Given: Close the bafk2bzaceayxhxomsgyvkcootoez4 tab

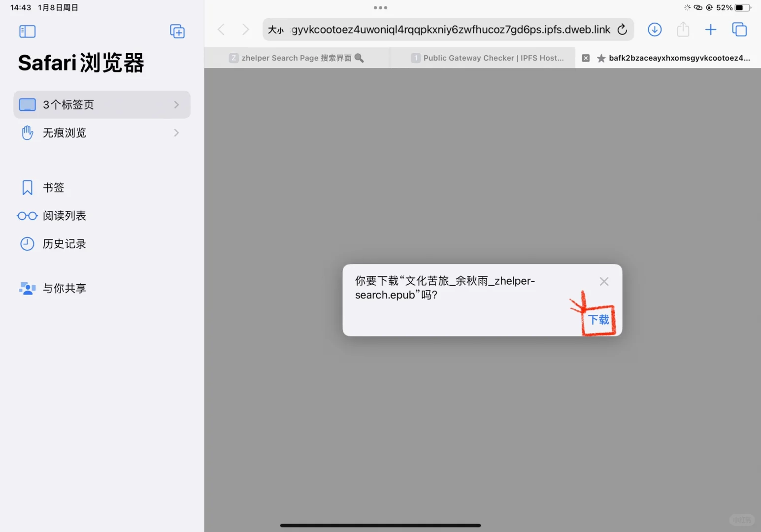Looking at the screenshot, I should point(586,58).
